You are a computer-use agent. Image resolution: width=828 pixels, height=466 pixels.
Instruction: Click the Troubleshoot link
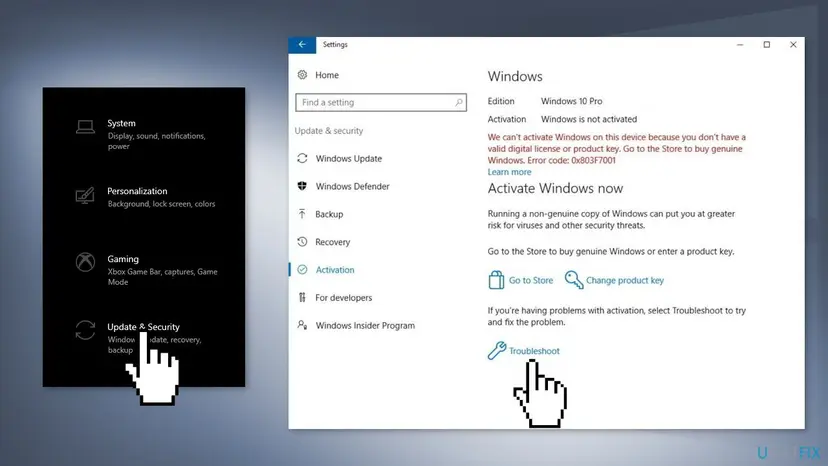click(x=534, y=351)
